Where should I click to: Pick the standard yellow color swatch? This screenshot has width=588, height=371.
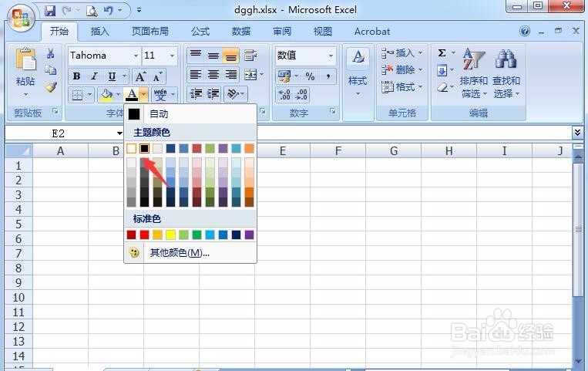[x=170, y=234]
